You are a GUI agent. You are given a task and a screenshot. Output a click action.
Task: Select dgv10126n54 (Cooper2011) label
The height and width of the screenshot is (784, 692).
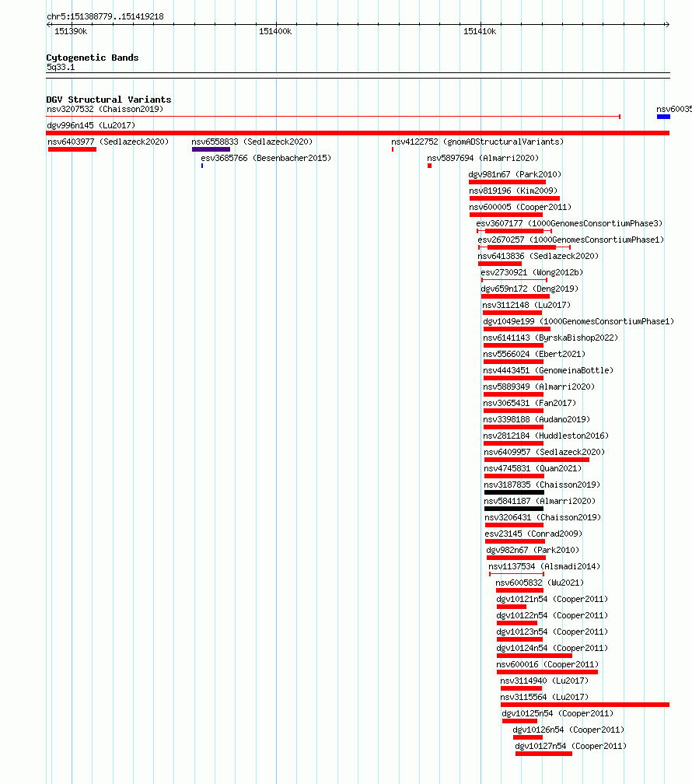coord(568,730)
